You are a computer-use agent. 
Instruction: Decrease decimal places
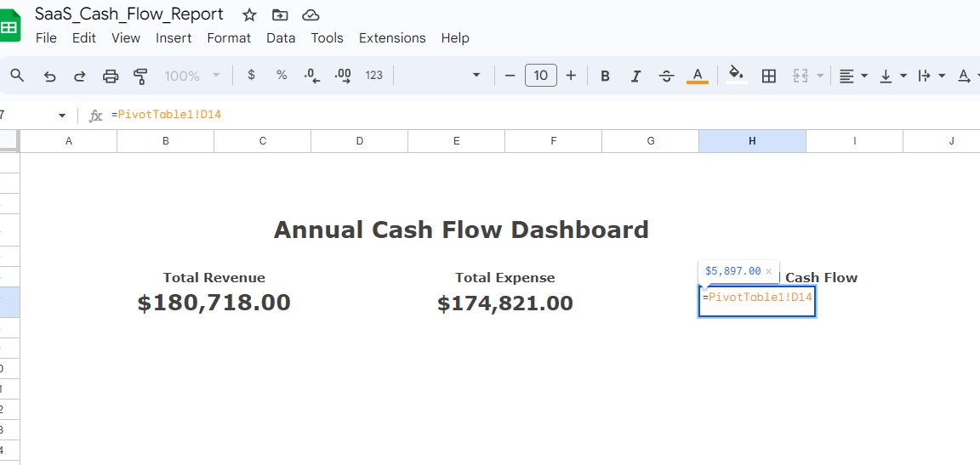pyautogui.click(x=312, y=77)
